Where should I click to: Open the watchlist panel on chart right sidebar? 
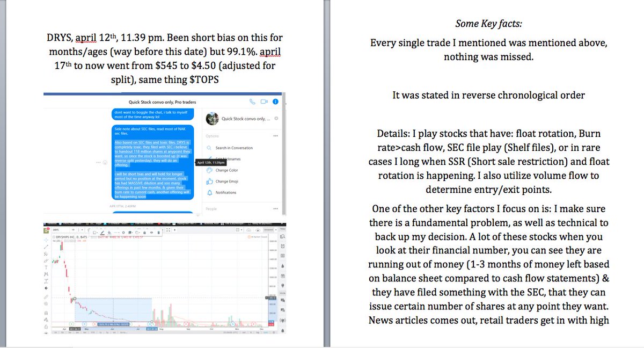283,236
